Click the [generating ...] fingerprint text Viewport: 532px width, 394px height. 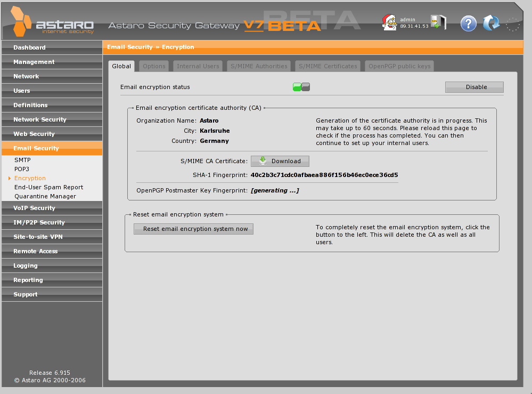[275, 190]
